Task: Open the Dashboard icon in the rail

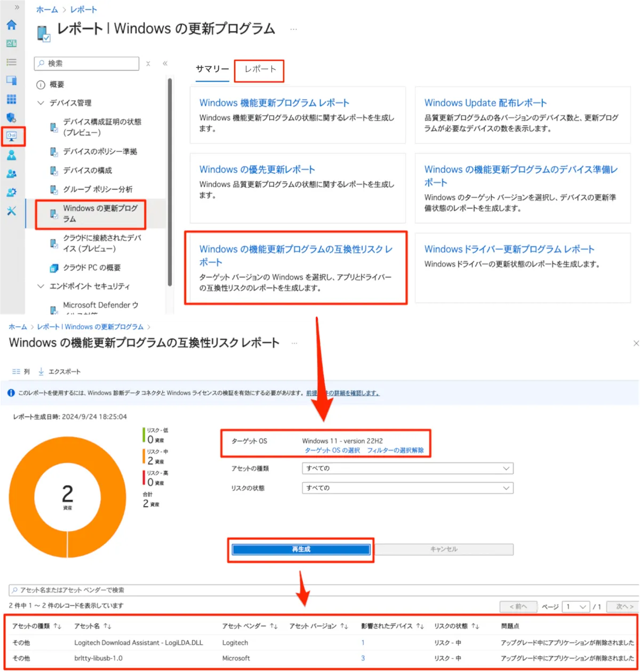Action: coord(11,44)
